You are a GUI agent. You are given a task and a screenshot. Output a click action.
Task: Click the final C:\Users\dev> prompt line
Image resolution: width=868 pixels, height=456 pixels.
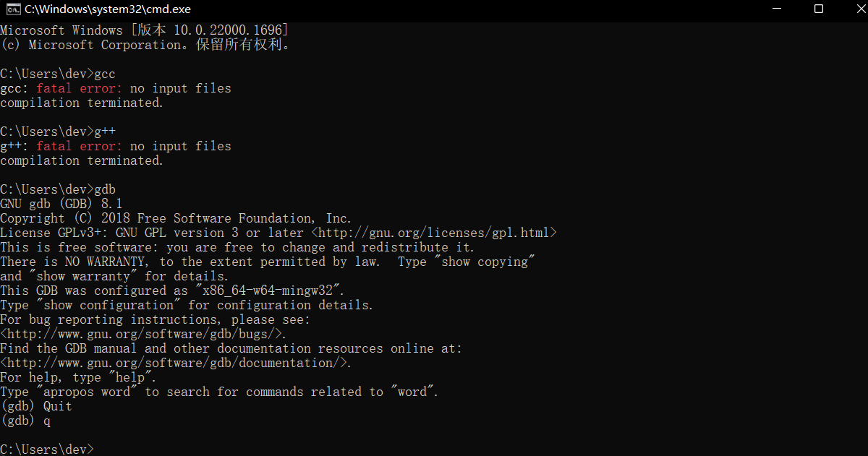[x=47, y=449]
